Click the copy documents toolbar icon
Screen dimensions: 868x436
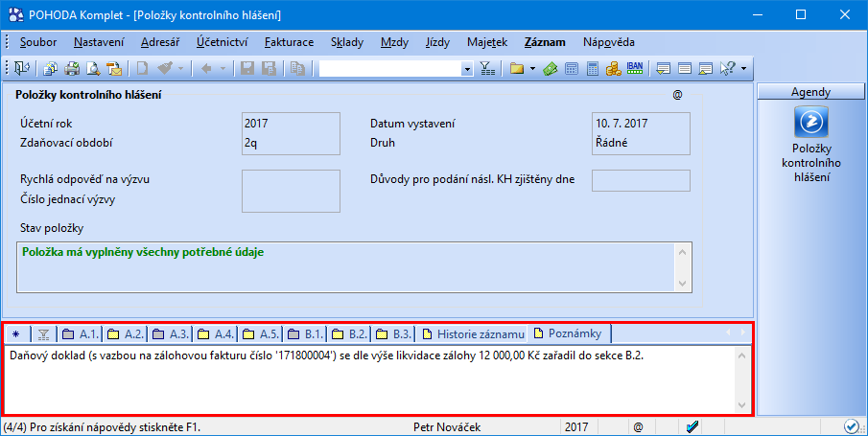point(51,69)
